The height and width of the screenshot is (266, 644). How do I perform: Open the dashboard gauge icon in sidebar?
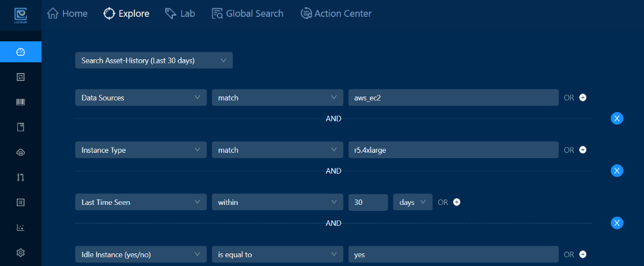point(20,52)
